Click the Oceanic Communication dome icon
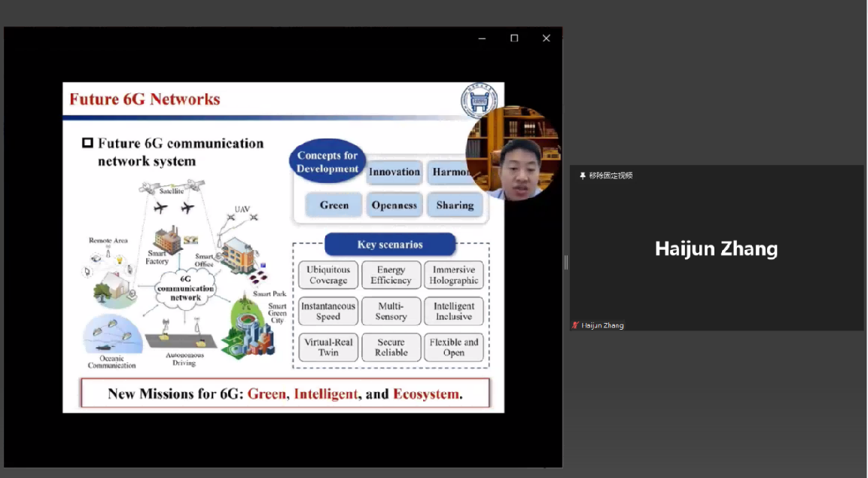The height and width of the screenshot is (478, 868). click(x=111, y=333)
